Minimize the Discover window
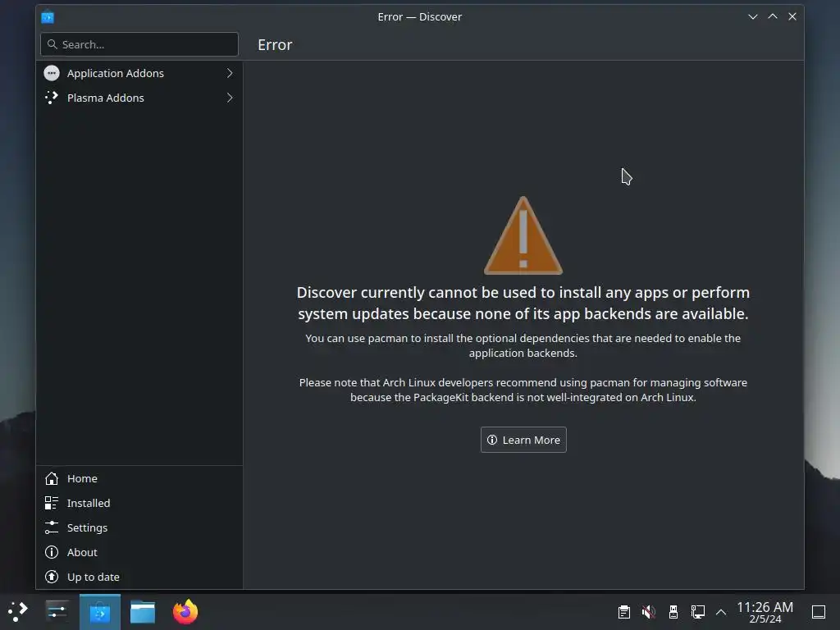Screen dimensions: 840x630 click(753, 16)
